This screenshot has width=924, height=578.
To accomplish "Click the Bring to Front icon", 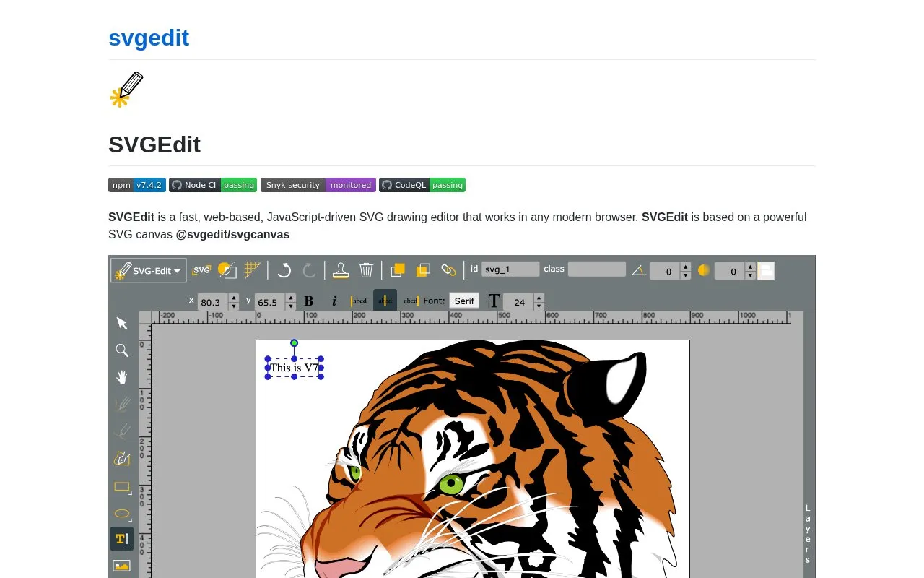I will coord(398,270).
